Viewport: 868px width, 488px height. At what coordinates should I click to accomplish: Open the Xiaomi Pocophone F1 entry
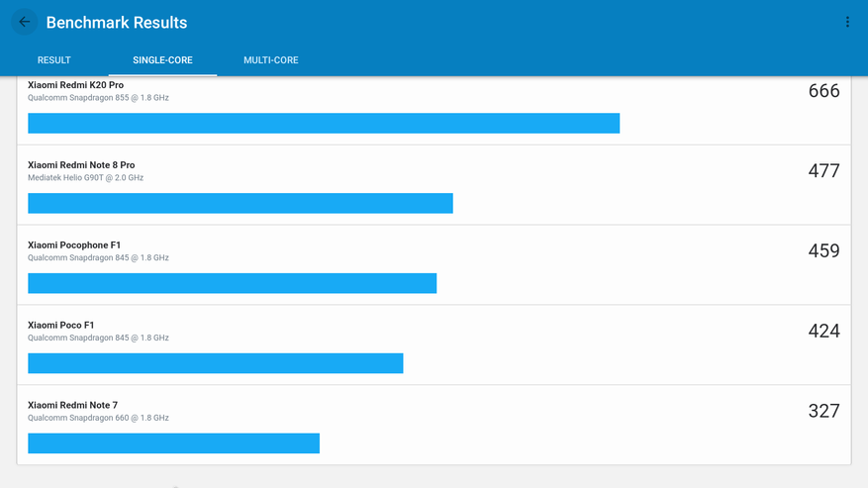(x=74, y=244)
